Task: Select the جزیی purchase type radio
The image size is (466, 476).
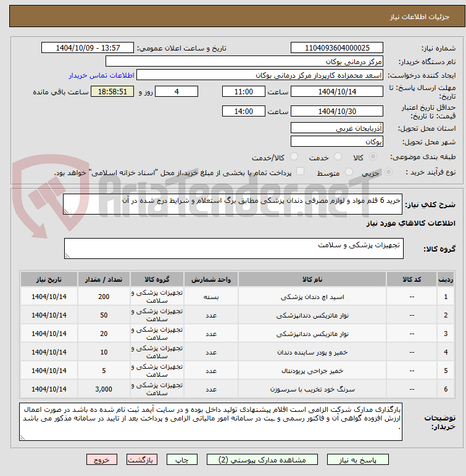Action: tap(388, 172)
